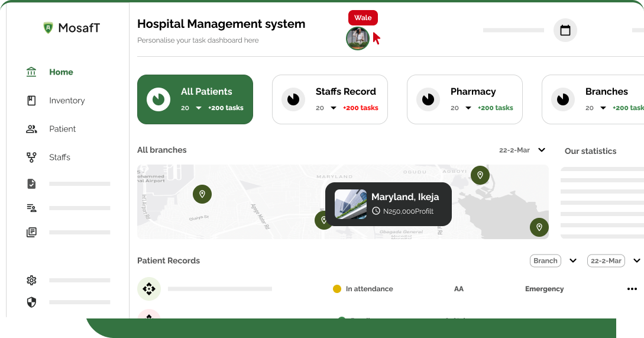Screen dimensions: 644x338
Task: Click the Hospital Management system title
Action: click(221, 24)
